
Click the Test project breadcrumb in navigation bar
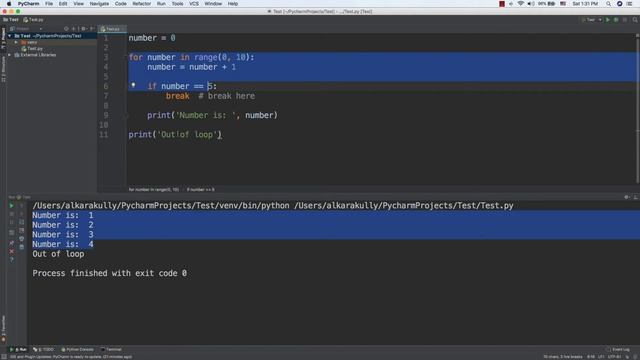pos(11,20)
